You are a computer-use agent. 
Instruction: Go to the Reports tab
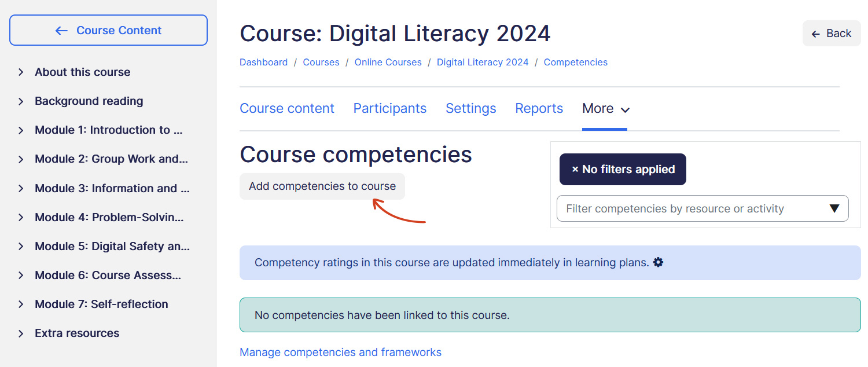pyautogui.click(x=539, y=109)
